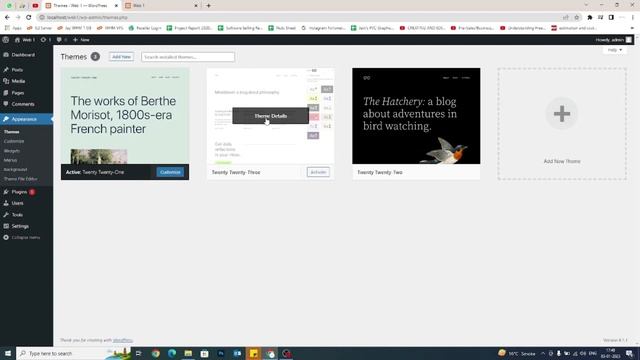Select Appearance in the sidebar

pyautogui.click(x=24, y=119)
